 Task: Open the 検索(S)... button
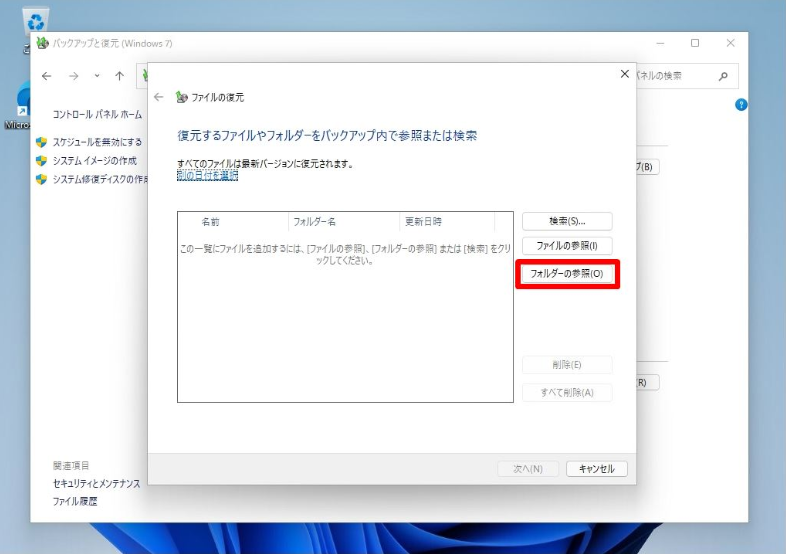coord(567,221)
